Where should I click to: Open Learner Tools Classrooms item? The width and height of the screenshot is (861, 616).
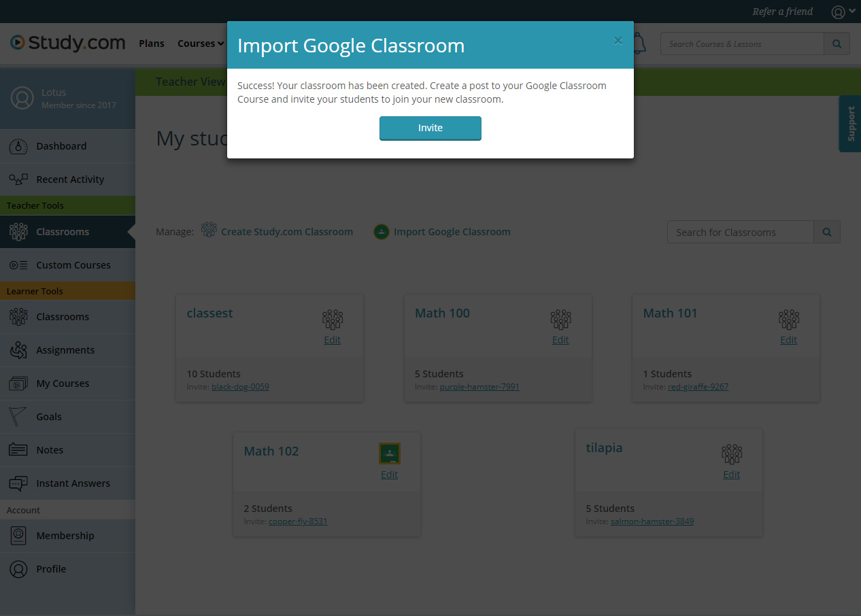click(x=67, y=317)
